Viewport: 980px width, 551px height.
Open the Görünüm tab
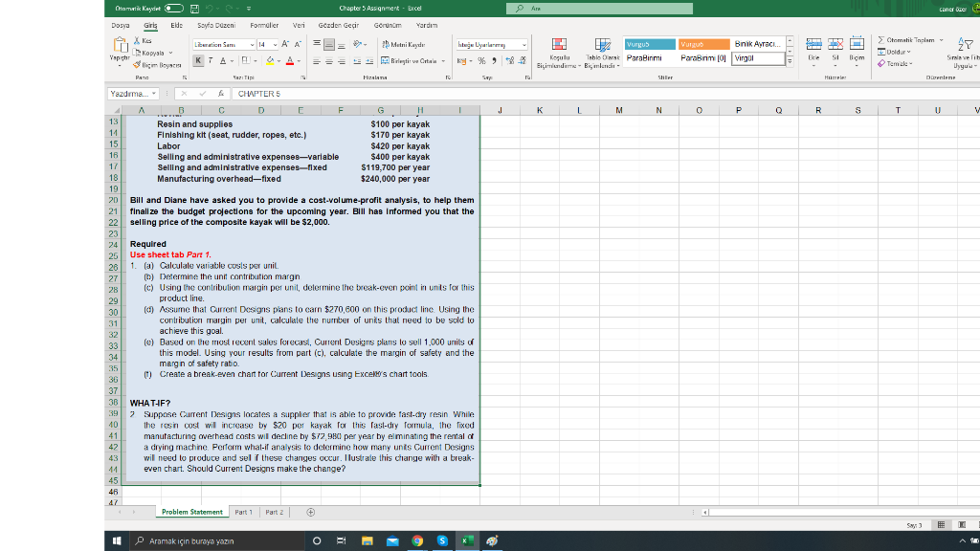click(388, 26)
